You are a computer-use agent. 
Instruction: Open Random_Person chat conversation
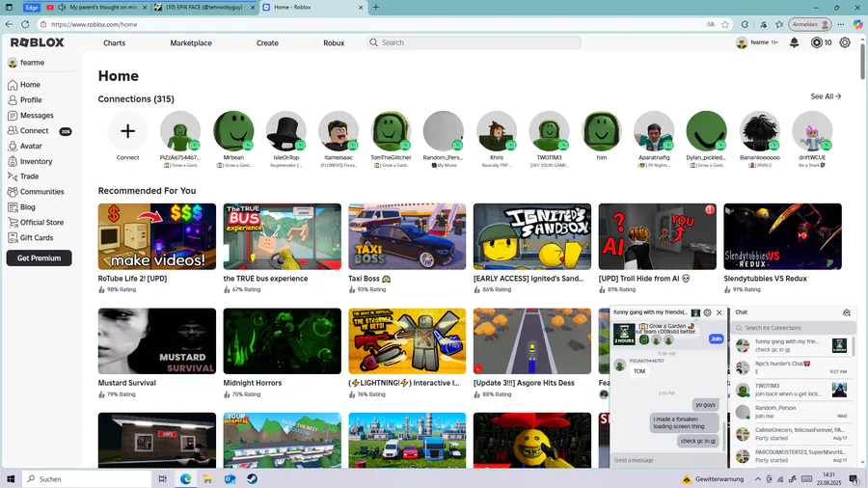(793, 412)
